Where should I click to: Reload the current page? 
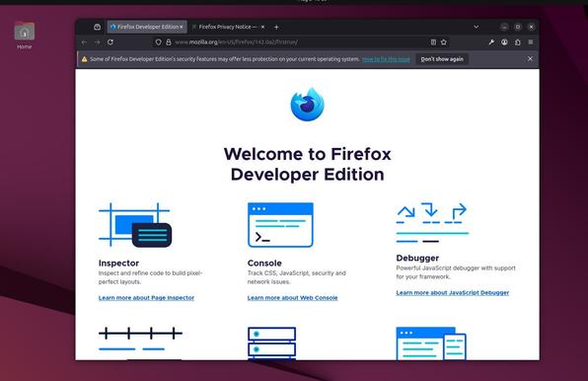pos(110,42)
